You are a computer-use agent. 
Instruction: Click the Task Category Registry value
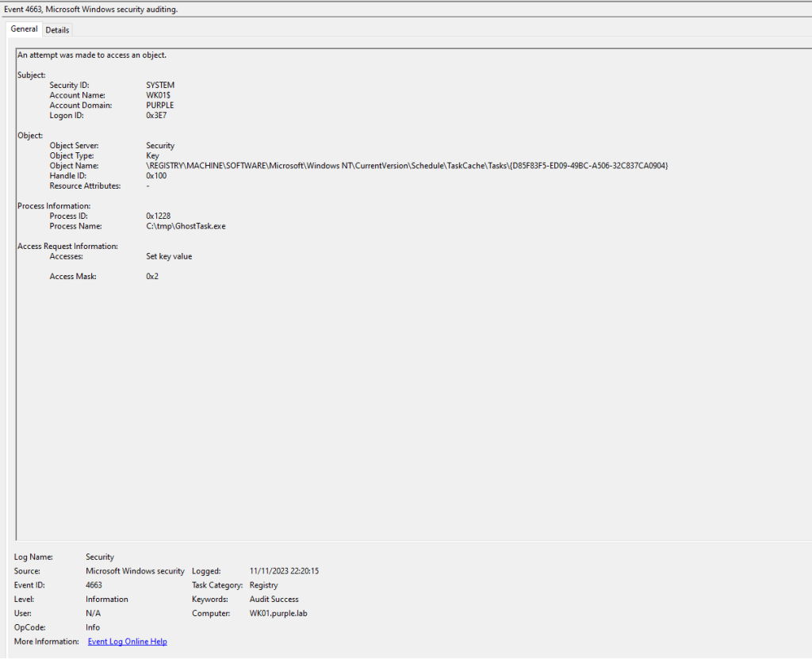pyautogui.click(x=263, y=585)
